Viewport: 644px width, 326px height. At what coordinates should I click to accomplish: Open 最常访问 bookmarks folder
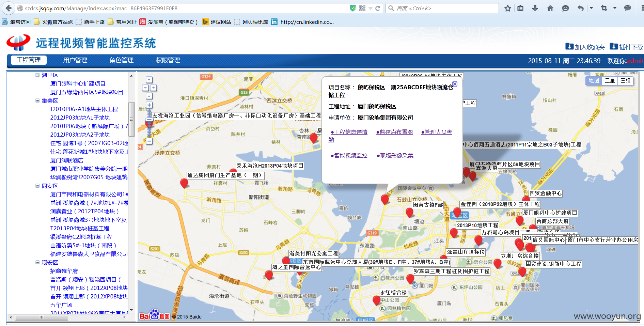(16, 22)
